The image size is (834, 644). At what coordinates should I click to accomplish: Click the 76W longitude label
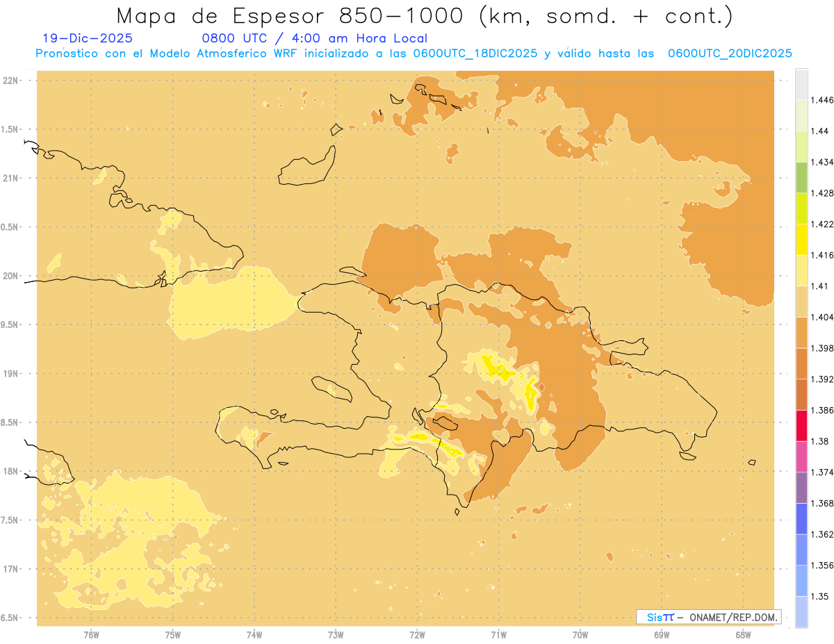91,635
